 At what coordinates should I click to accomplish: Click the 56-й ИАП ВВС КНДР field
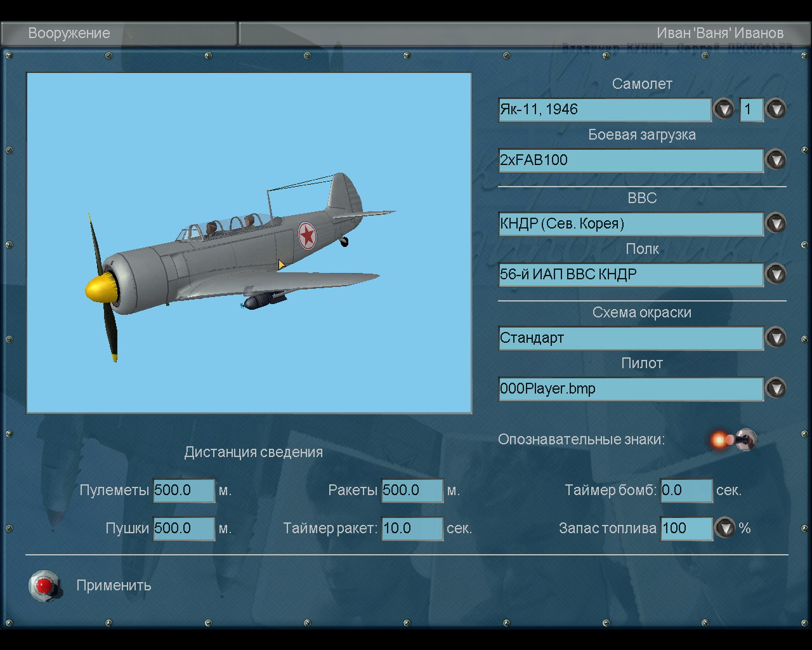(x=631, y=274)
